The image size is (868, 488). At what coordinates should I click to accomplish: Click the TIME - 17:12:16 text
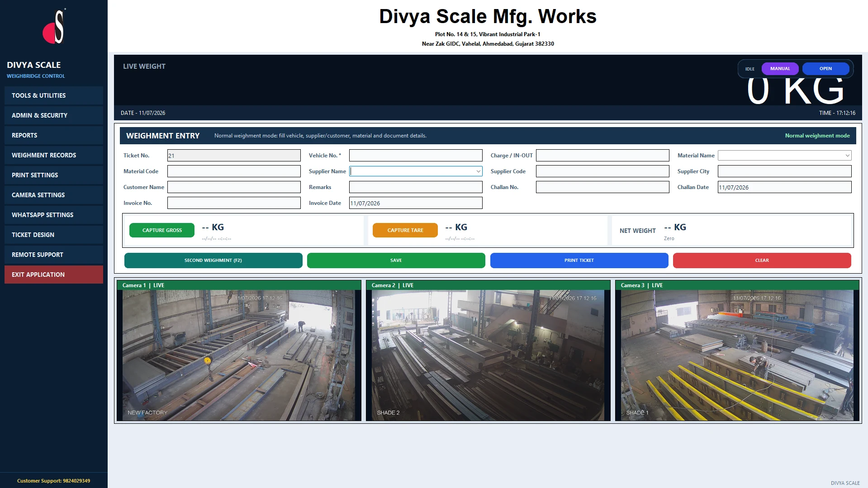pyautogui.click(x=837, y=113)
